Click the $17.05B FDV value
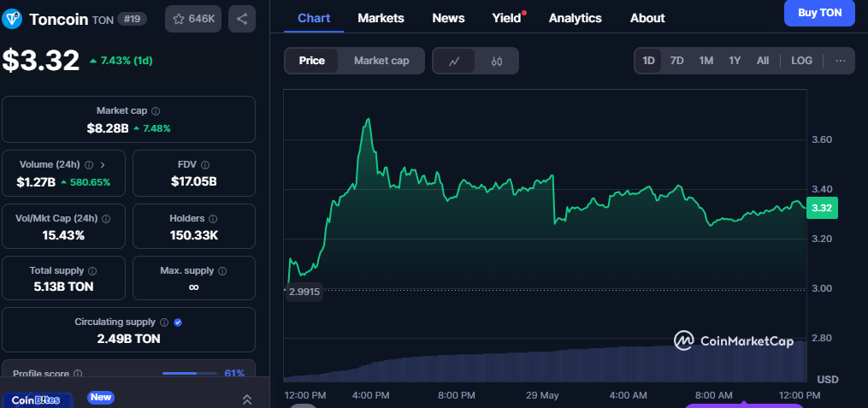The width and height of the screenshot is (868, 408). click(x=194, y=181)
